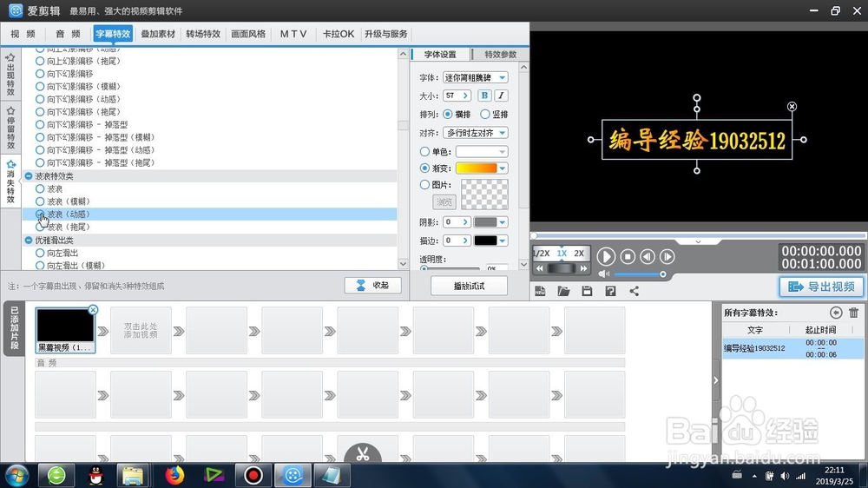Open the help question mark icon
Image resolution: width=868 pixels, height=488 pixels.
coord(610,292)
